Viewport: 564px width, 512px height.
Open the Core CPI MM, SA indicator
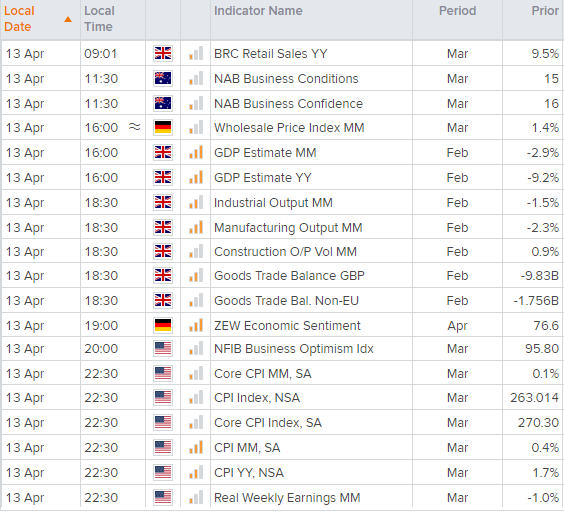pos(263,374)
